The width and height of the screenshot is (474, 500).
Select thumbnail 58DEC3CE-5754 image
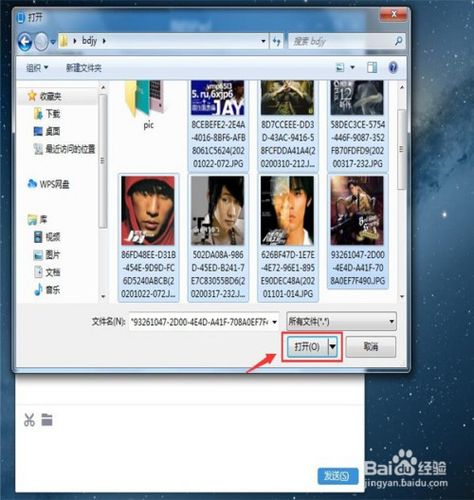tap(357, 125)
